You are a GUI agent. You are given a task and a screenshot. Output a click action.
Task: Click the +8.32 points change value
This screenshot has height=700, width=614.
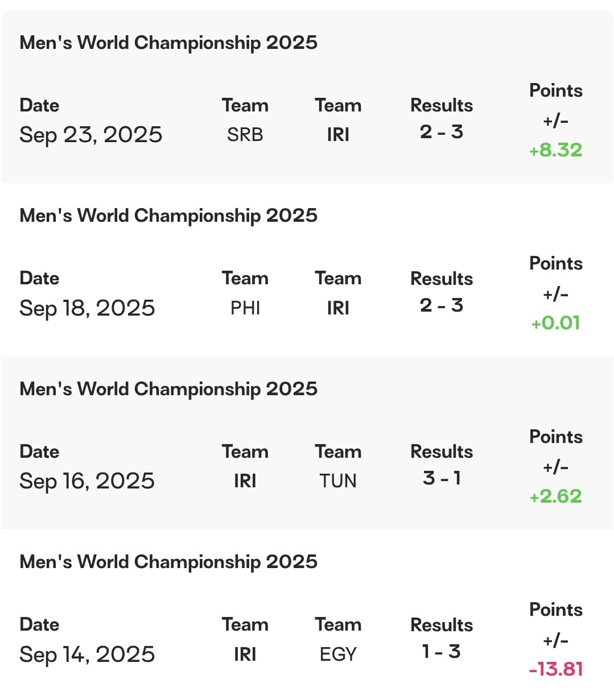[x=555, y=150]
